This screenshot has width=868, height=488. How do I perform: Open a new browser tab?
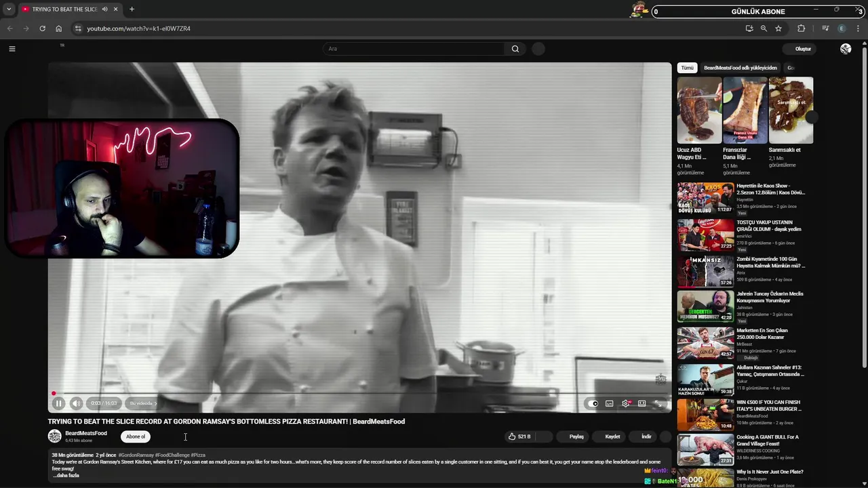132,9
